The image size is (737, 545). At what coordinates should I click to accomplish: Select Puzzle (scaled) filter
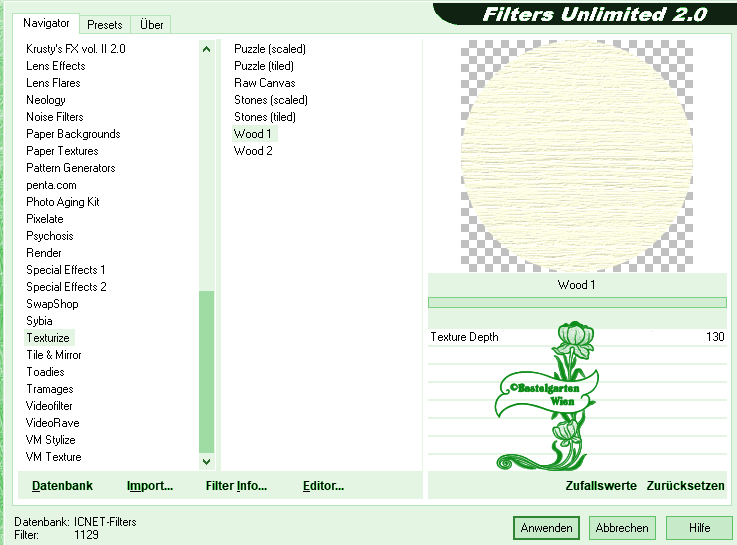pyautogui.click(x=270, y=49)
